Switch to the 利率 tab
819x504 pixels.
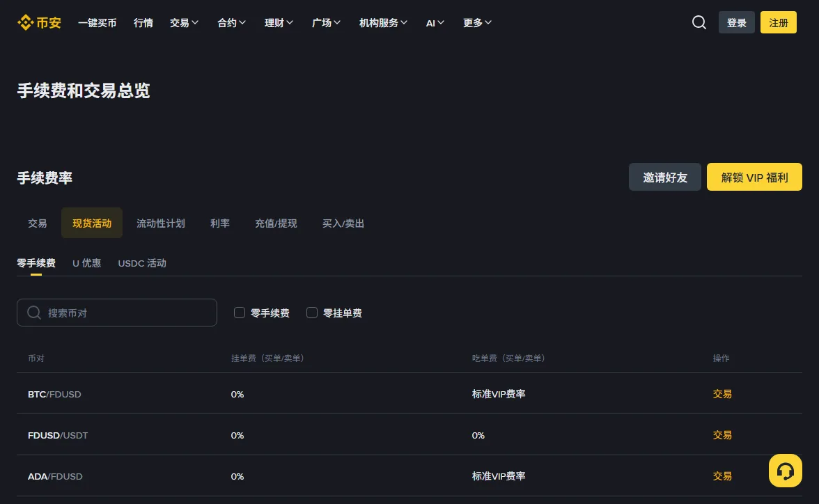pyautogui.click(x=220, y=223)
